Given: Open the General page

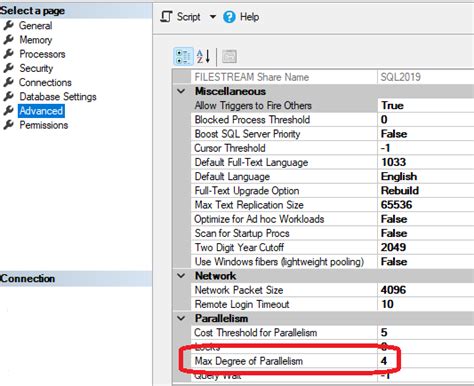Looking at the screenshot, I should [35, 26].
